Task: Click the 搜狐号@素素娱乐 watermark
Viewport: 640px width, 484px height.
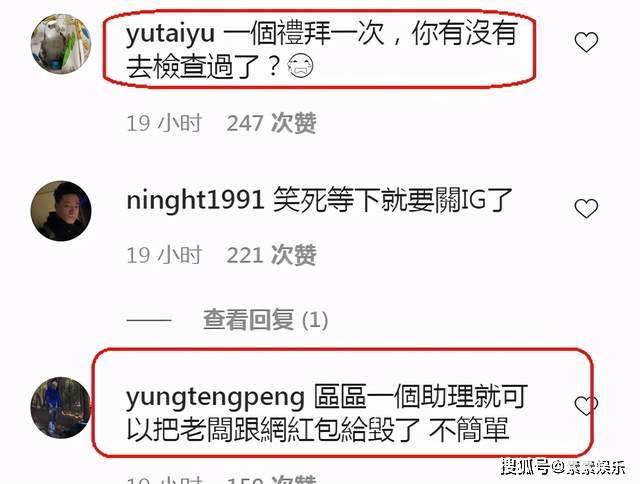Action: tap(563, 467)
